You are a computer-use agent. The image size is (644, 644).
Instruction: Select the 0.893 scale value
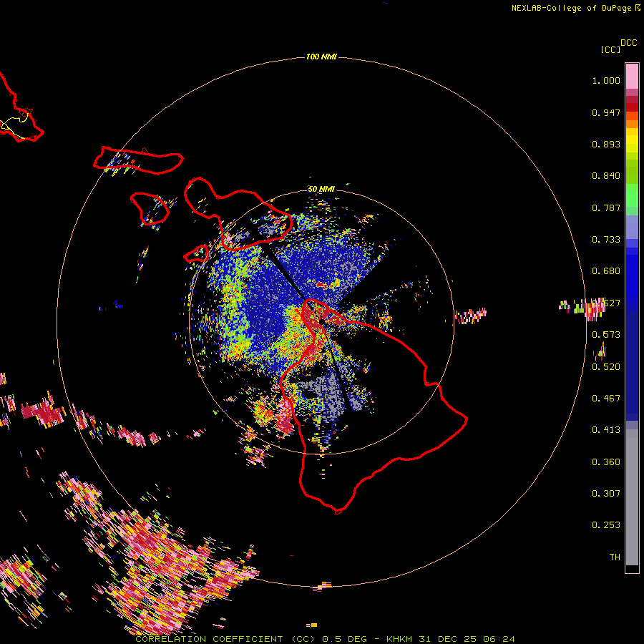click(606, 144)
